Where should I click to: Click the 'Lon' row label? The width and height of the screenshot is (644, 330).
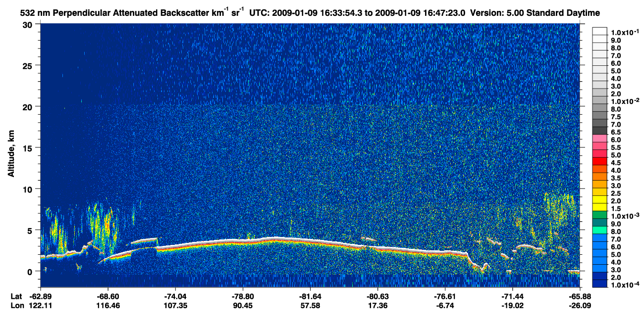coord(17,306)
